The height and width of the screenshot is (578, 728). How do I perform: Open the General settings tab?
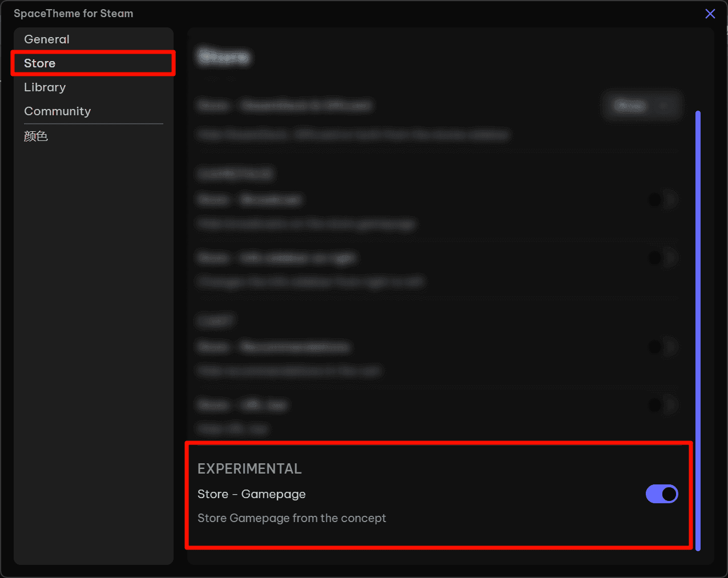(47, 39)
